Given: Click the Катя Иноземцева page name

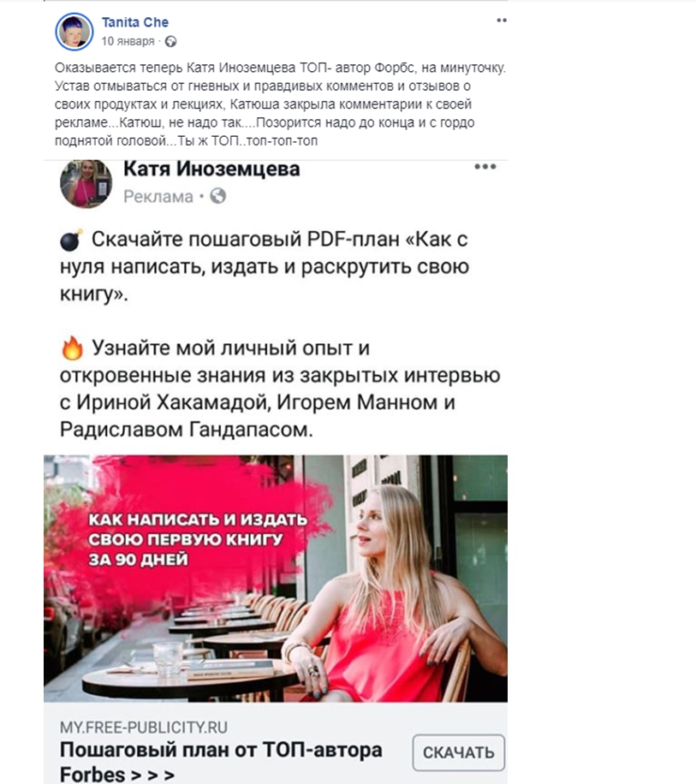Looking at the screenshot, I should coord(211,169).
